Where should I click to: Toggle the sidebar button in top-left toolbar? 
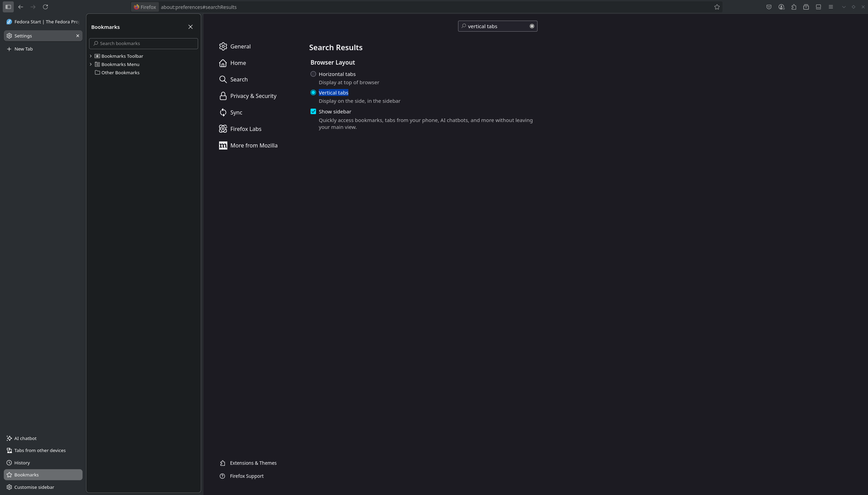[x=8, y=7]
